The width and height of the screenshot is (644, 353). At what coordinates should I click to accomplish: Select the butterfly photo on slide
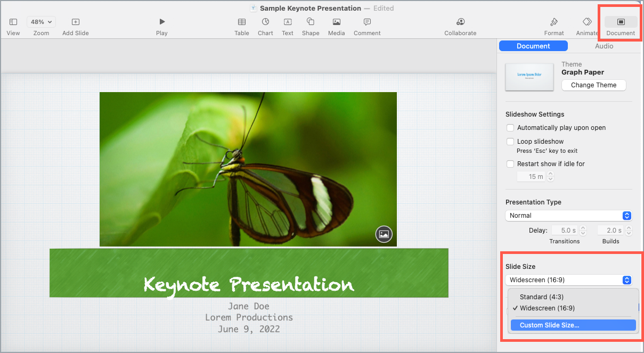click(248, 169)
